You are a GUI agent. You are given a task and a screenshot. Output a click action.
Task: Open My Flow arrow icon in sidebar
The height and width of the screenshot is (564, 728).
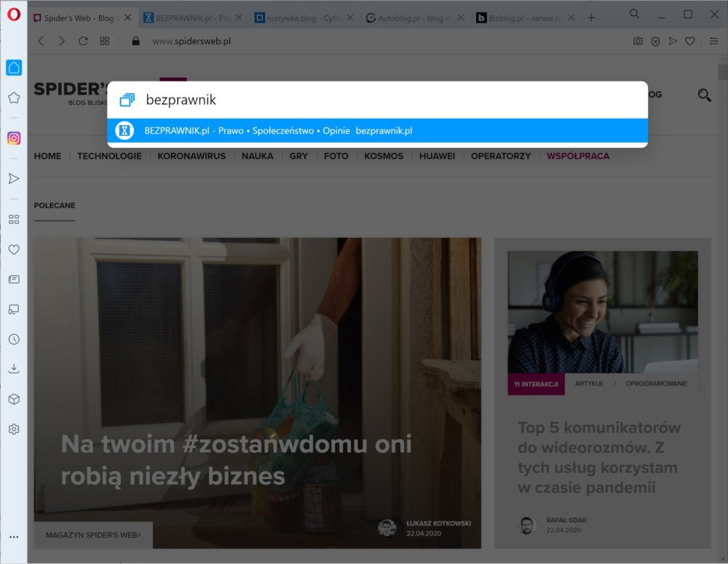click(14, 179)
